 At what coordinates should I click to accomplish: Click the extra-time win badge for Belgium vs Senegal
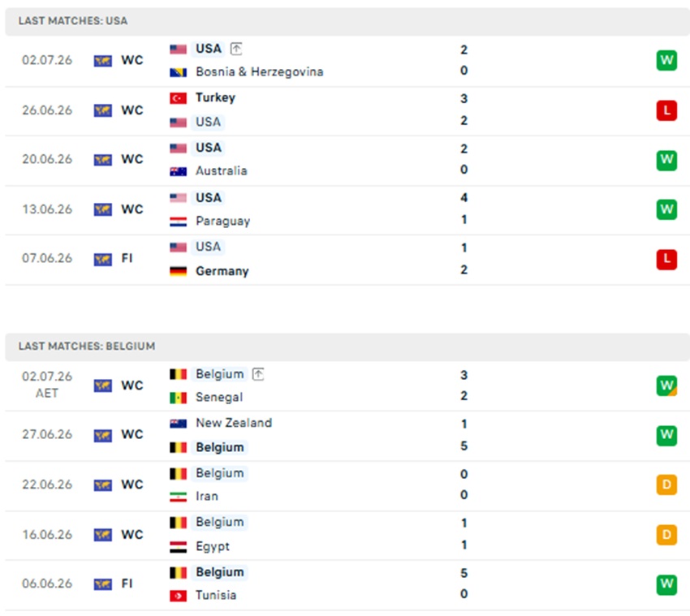click(666, 386)
